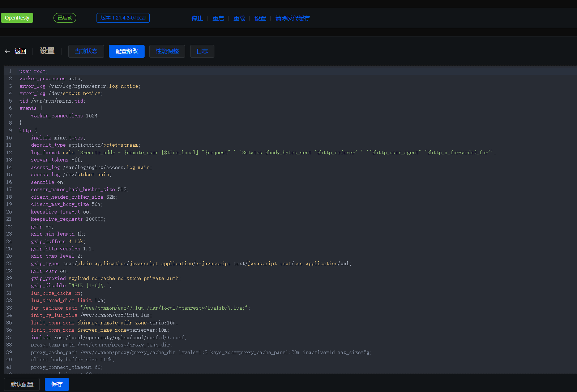Click 'keepalive_timeout 60;' line
The width and height of the screenshot is (577, 392).
point(61,212)
